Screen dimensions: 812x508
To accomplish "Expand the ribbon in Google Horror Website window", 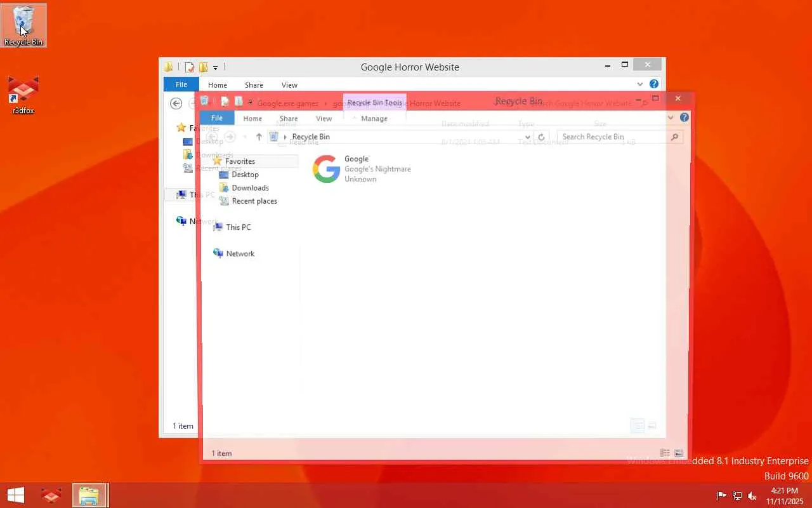I will tap(640, 84).
